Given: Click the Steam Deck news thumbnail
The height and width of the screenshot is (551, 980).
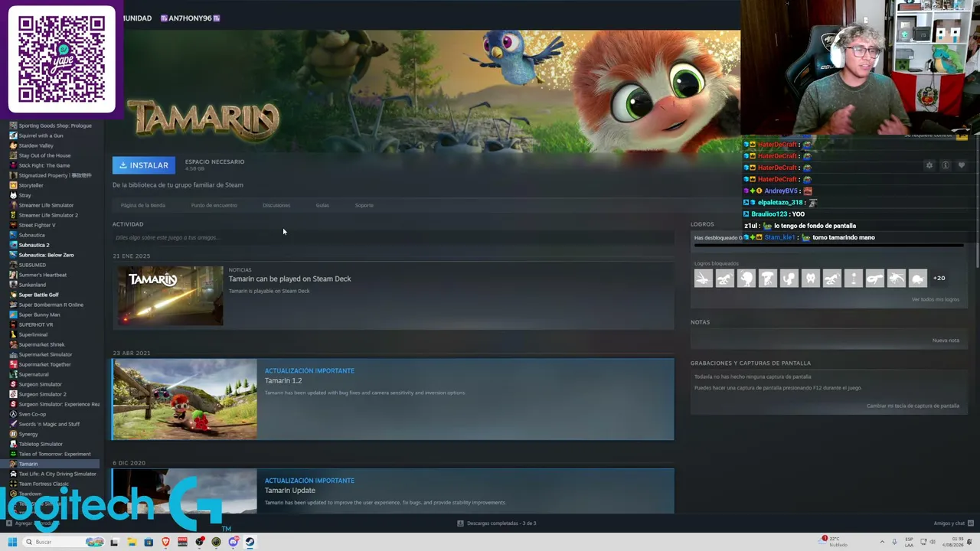Looking at the screenshot, I should (x=171, y=295).
